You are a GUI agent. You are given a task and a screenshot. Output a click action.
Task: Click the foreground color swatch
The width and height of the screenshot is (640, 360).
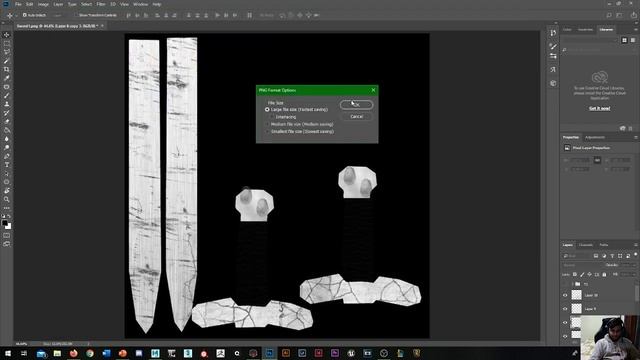point(4,223)
